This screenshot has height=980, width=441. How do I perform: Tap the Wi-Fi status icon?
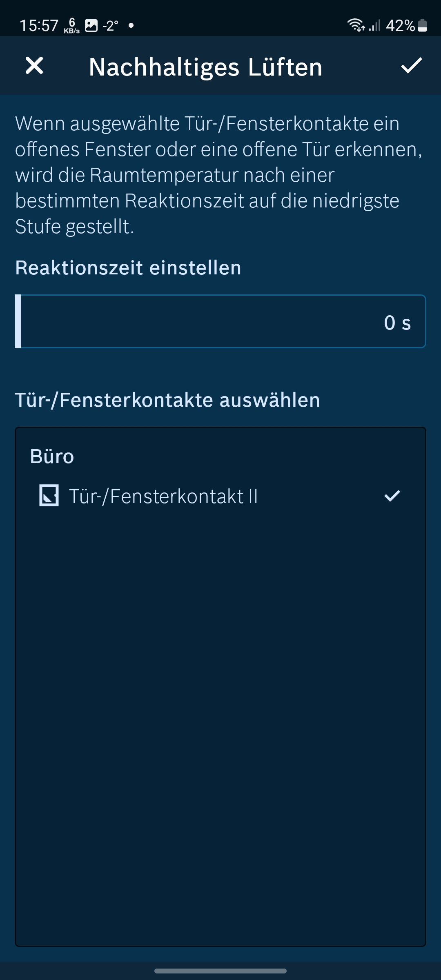point(356,25)
